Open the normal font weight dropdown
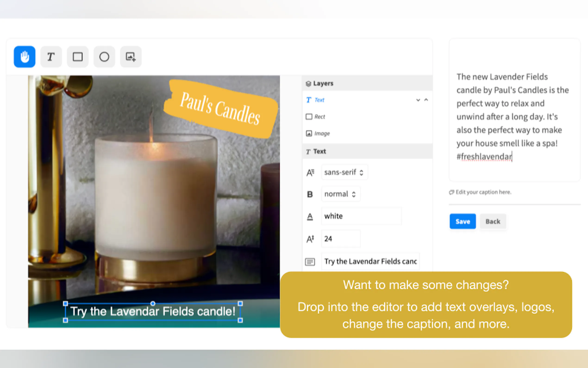This screenshot has width=588, height=368. [x=341, y=194]
